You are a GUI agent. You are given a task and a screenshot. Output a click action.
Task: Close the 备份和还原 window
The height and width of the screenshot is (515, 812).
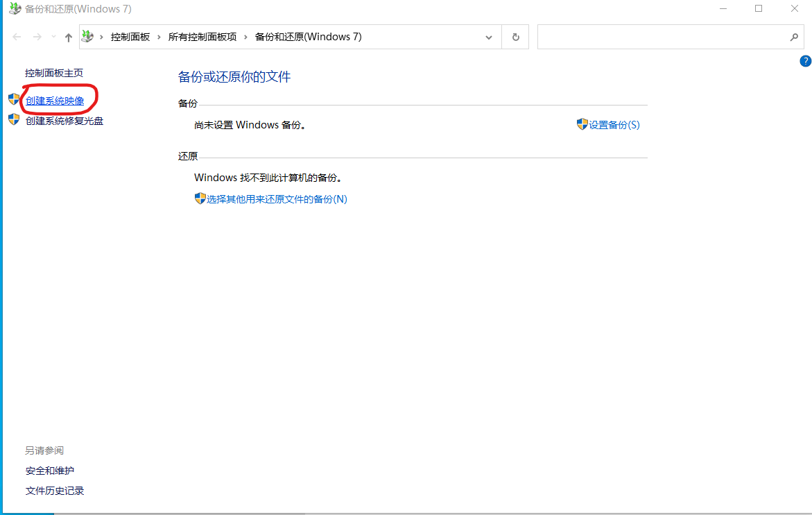(795, 8)
